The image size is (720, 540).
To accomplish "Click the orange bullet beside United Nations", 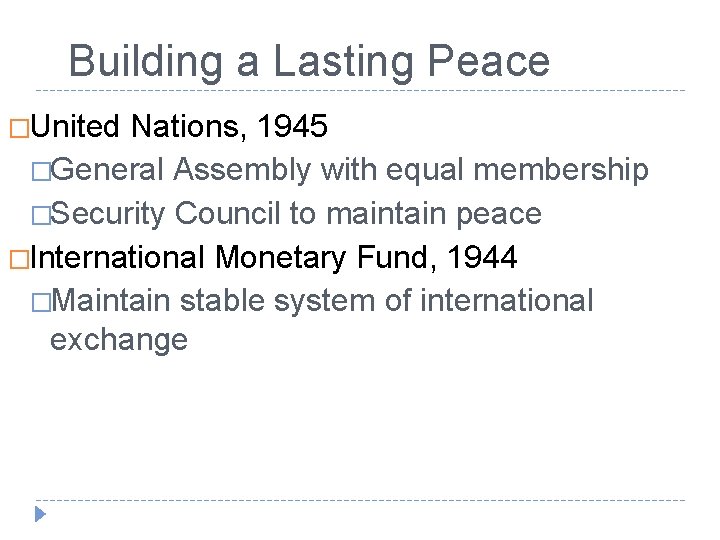I will [19, 129].
